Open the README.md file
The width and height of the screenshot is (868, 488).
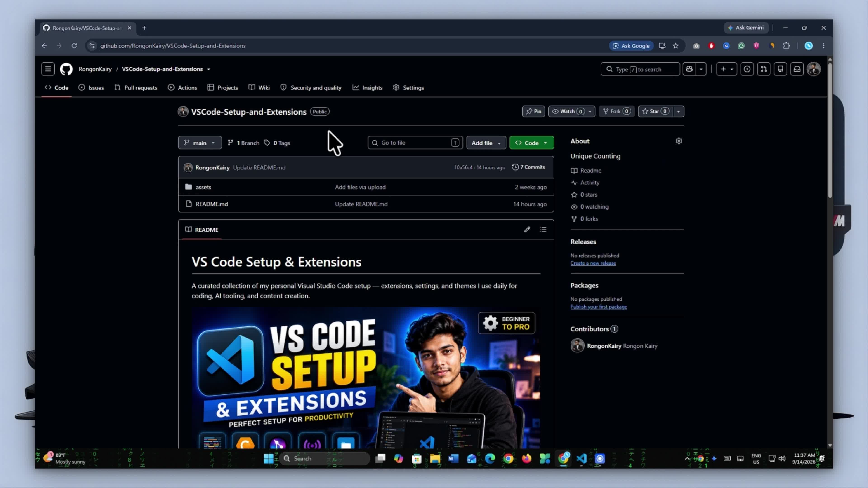coord(212,204)
